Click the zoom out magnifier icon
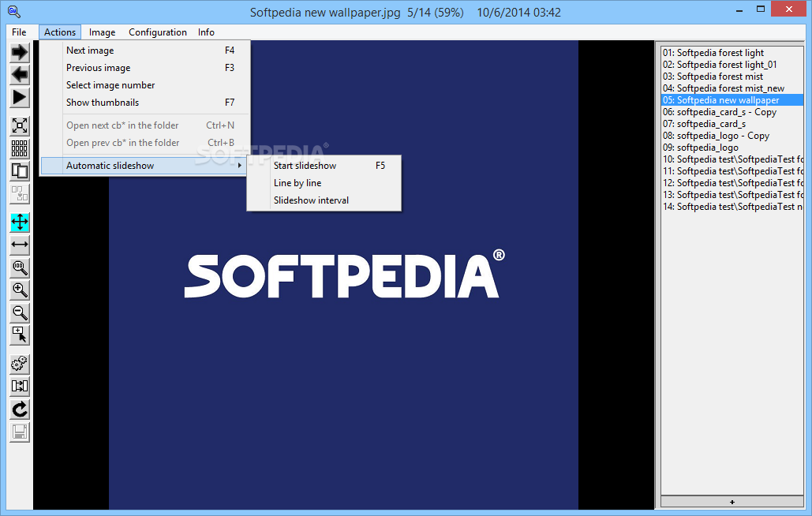Image resolution: width=812 pixels, height=516 pixels. (20, 313)
